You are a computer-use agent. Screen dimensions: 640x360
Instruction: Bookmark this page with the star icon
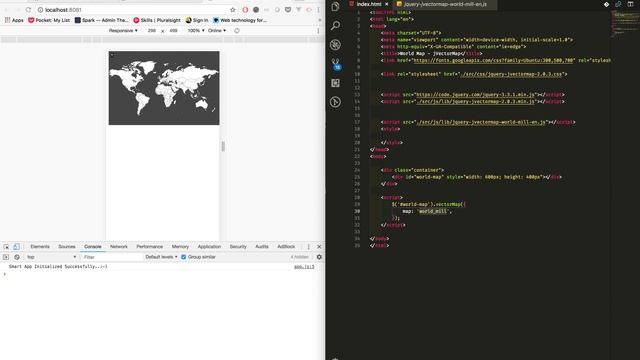[233, 10]
